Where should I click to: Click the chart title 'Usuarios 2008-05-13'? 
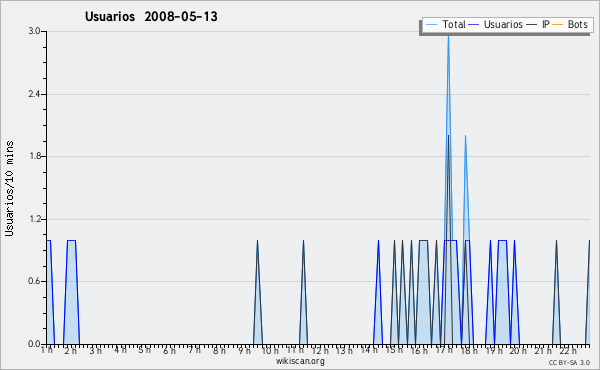[x=151, y=17]
